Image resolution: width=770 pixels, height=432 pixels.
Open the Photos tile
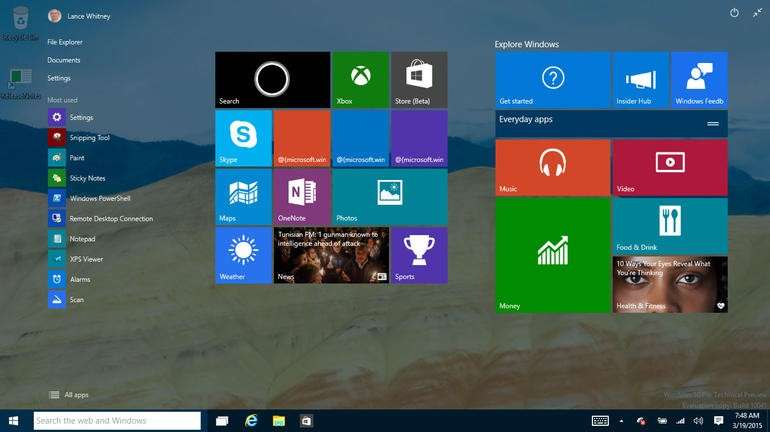[390, 197]
